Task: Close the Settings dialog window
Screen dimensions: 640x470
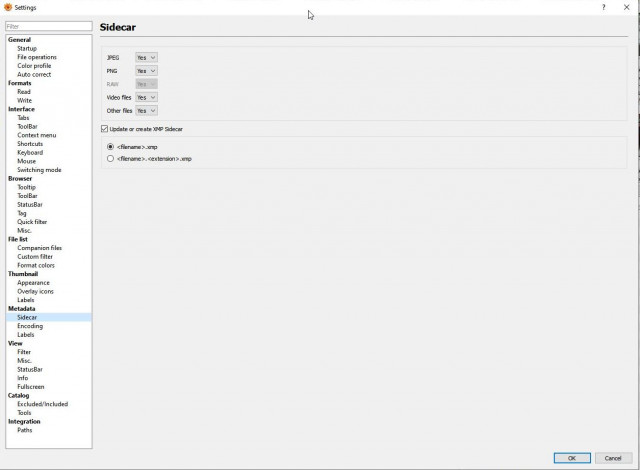Action: coord(627,7)
